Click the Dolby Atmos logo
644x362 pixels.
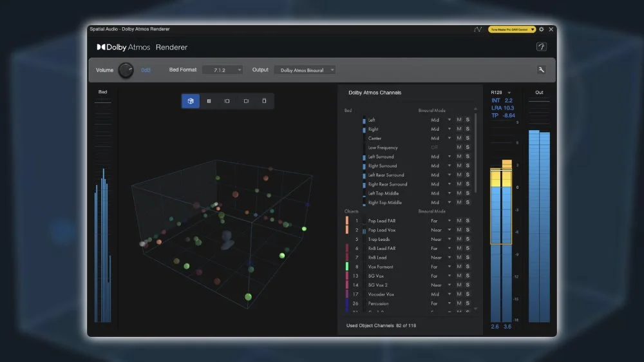click(124, 47)
